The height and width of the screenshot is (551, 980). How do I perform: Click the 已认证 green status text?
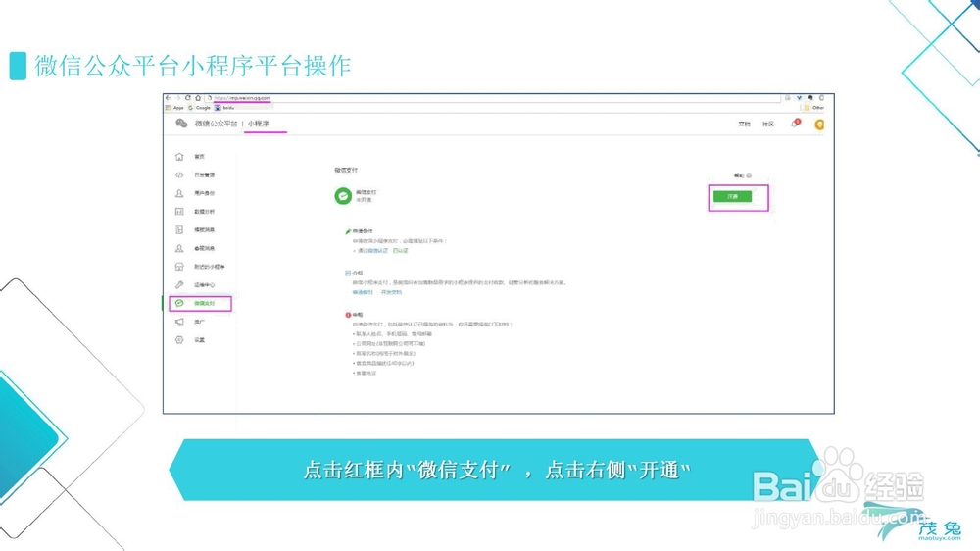(x=400, y=251)
